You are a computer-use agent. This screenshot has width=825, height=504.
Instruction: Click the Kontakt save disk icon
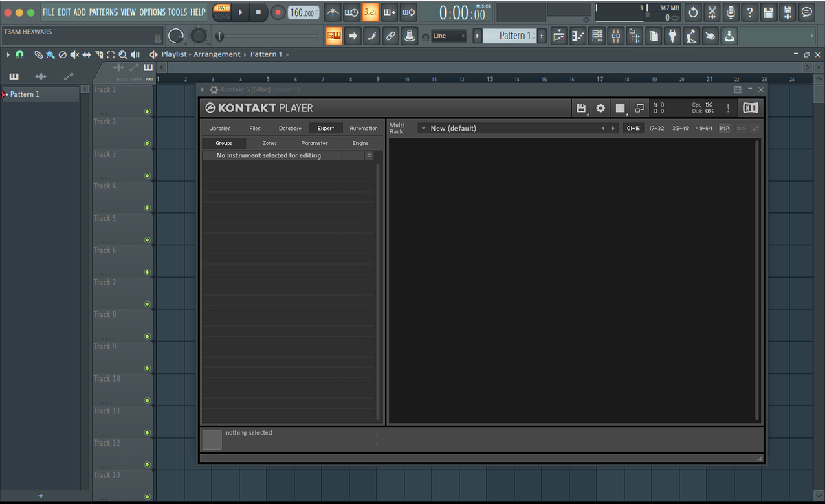pyautogui.click(x=582, y=108)
